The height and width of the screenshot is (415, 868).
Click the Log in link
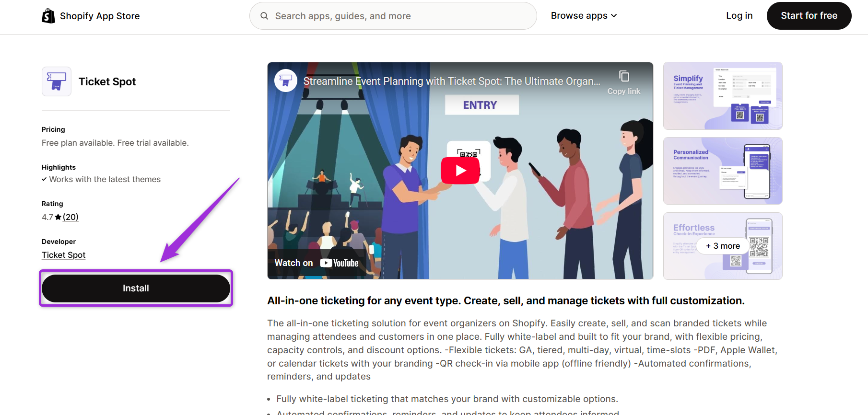pos(739,16)
